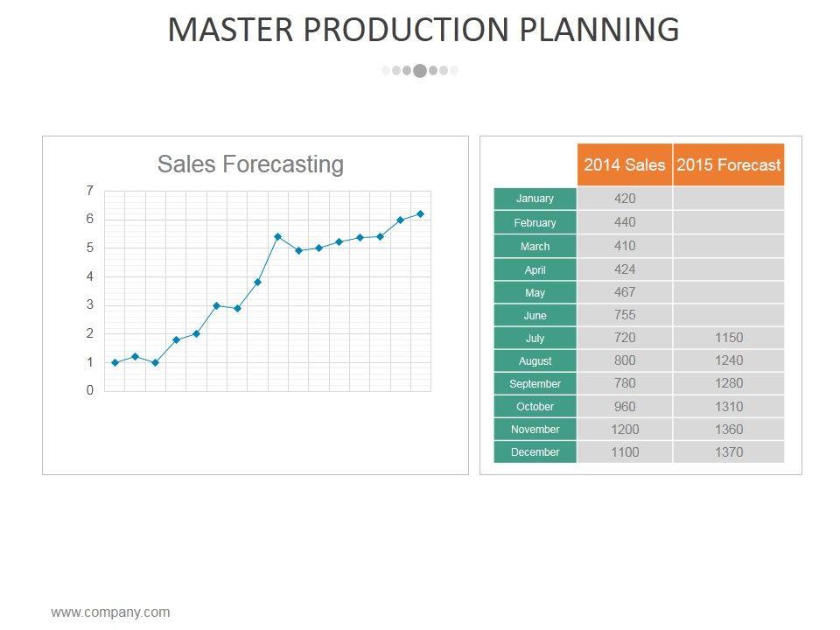Image resolution: width=840 pixels, height=630 pixels.
Task: Click the empty 2015 Forecast cell for January
Action: [x=729, y=199]
